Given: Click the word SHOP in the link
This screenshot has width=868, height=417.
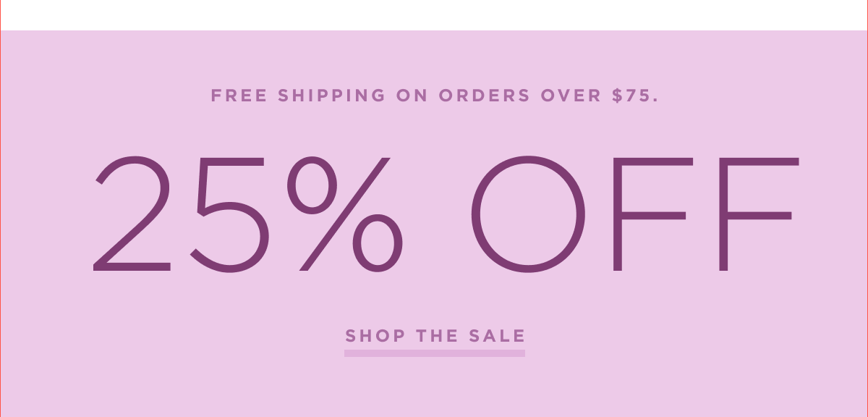Looking at the screenshot, I should [x=373, y=336].
